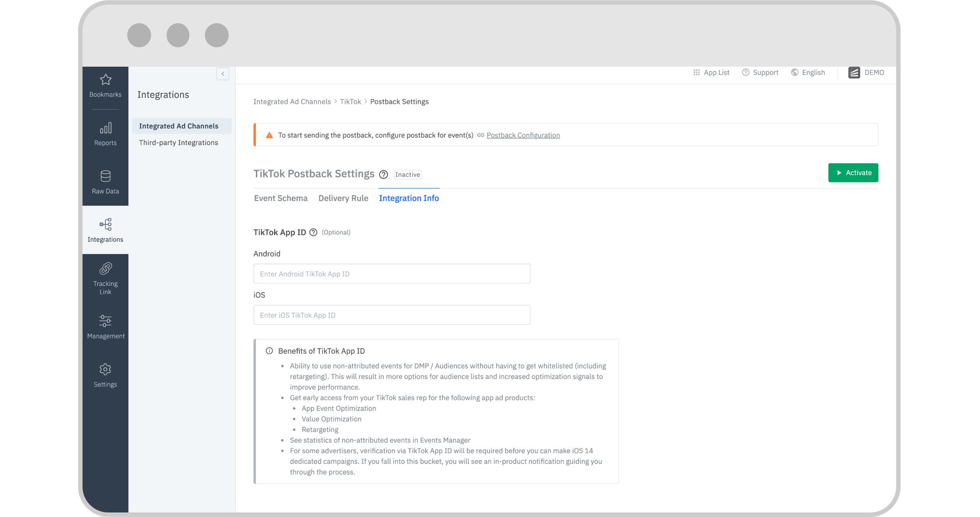Open Reports bar chart icon
The image size is (980, 517).
pos(105,128)
